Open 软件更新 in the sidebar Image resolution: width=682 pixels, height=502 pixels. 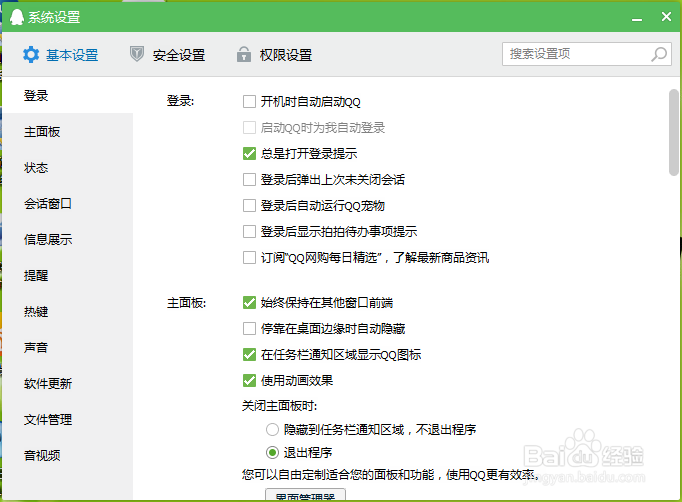coord(68,384)
